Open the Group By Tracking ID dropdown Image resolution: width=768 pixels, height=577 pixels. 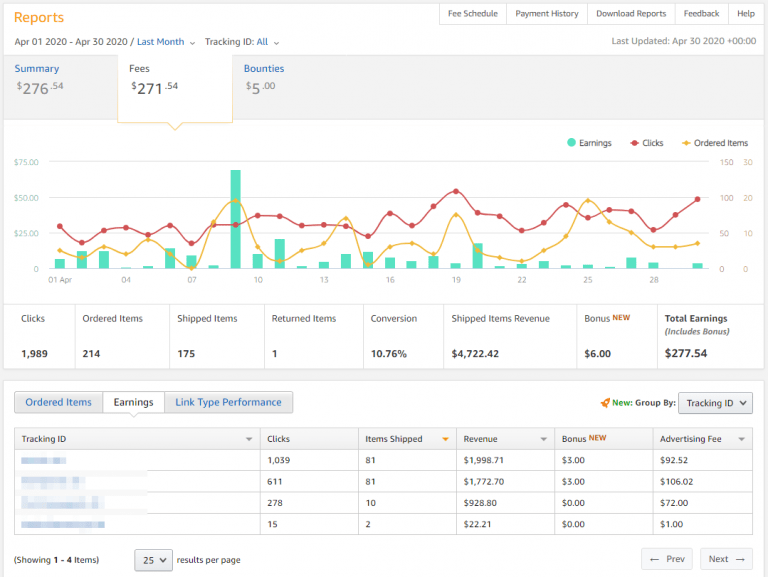pos(715,403)
